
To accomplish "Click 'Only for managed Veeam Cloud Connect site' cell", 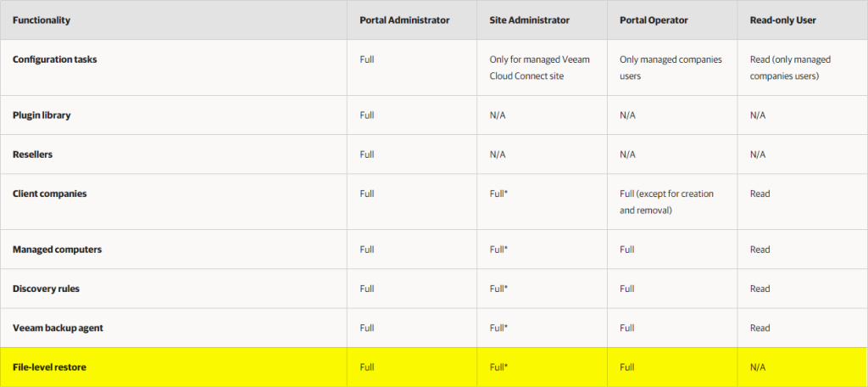I will (540, 66).
